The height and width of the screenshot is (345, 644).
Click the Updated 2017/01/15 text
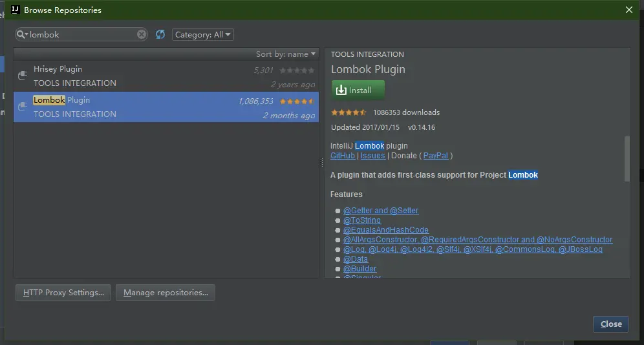pos(365,127)
